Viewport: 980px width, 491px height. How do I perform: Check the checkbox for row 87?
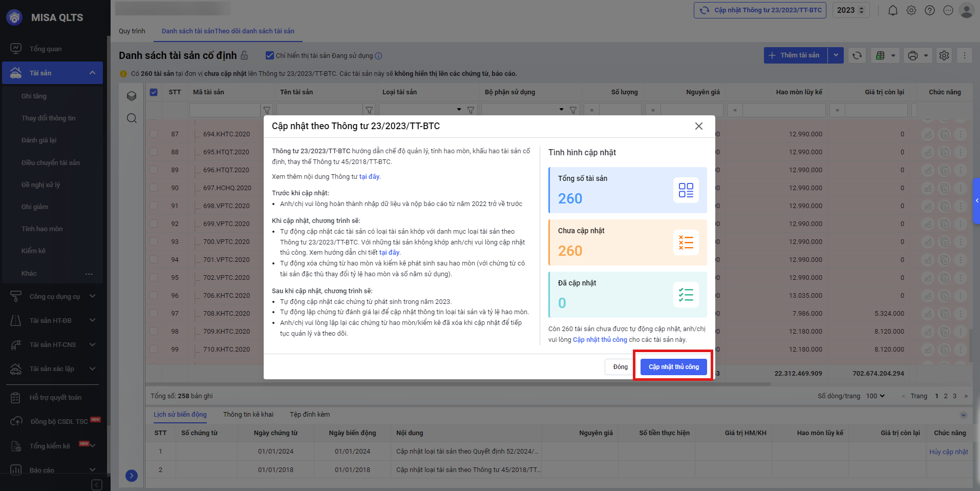[x=154, y=134]
